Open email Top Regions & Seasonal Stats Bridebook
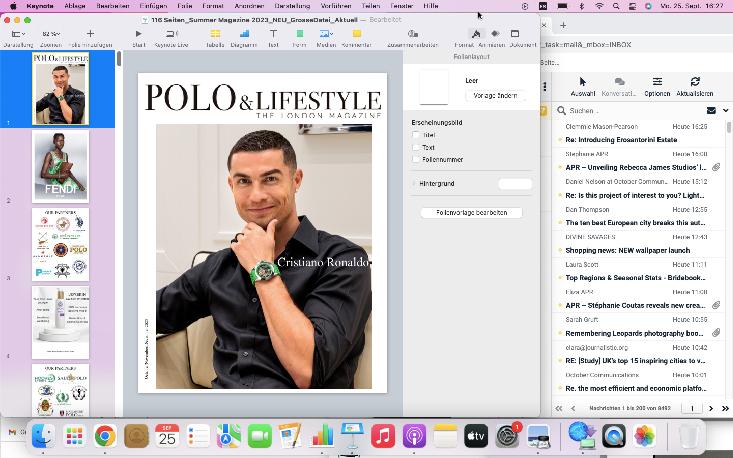Screen dimensions: 733x458 pyautogui.click(x=639, y=272)
